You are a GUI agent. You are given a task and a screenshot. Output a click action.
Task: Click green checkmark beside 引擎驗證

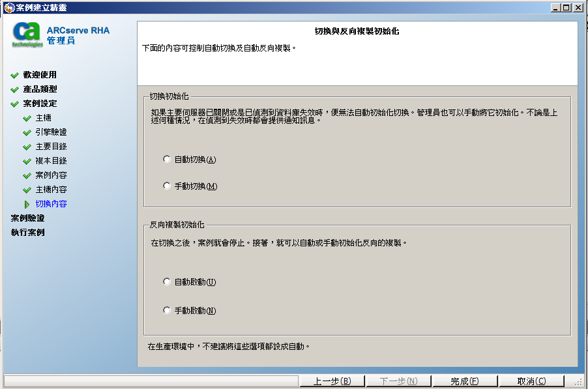(27, 133)
